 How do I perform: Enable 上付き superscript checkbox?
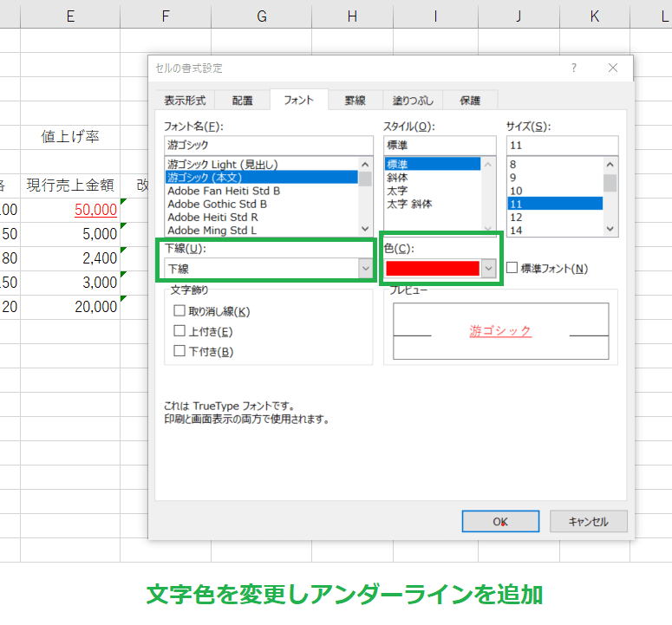pyautogui.click(x=179, y=331)
